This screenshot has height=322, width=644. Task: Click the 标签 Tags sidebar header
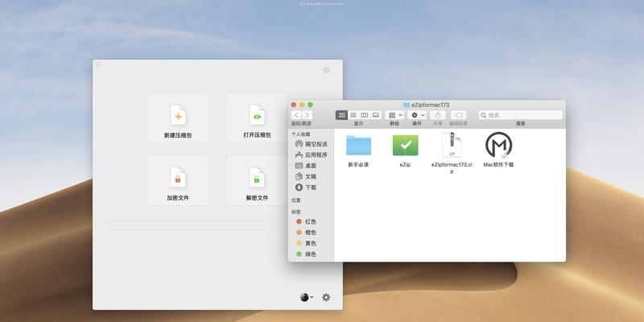296,212
